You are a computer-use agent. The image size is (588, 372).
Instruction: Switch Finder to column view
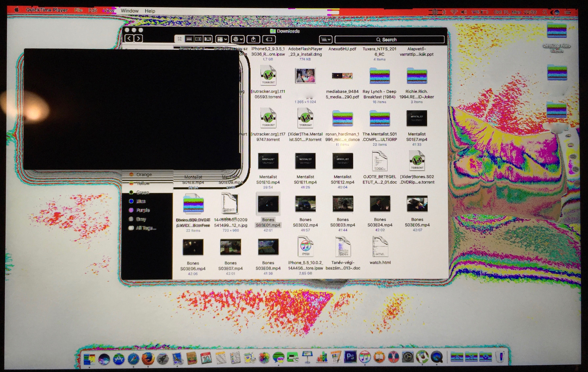pos(198,39)
